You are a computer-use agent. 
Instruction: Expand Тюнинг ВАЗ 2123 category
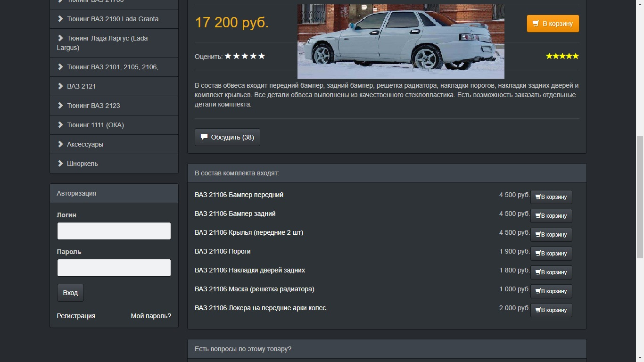coord(114,106)
